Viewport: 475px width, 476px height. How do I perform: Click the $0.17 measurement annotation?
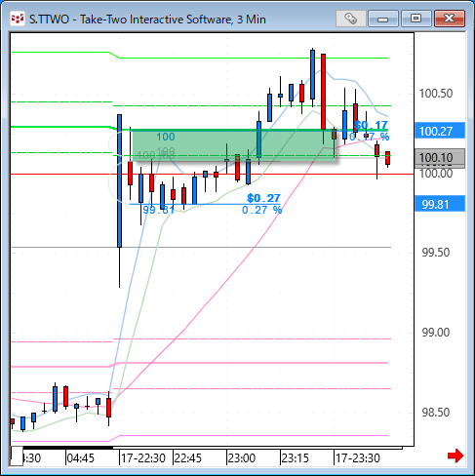[372, 125]
